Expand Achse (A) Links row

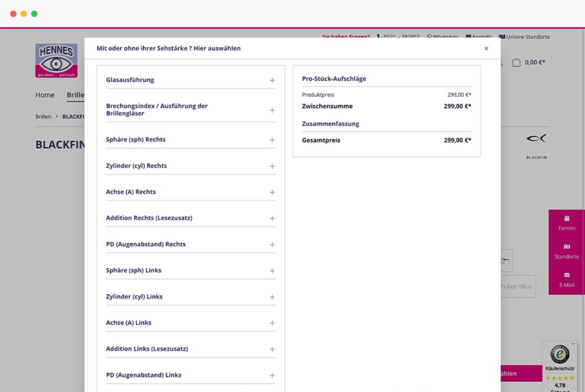click(x=272, y=323)
